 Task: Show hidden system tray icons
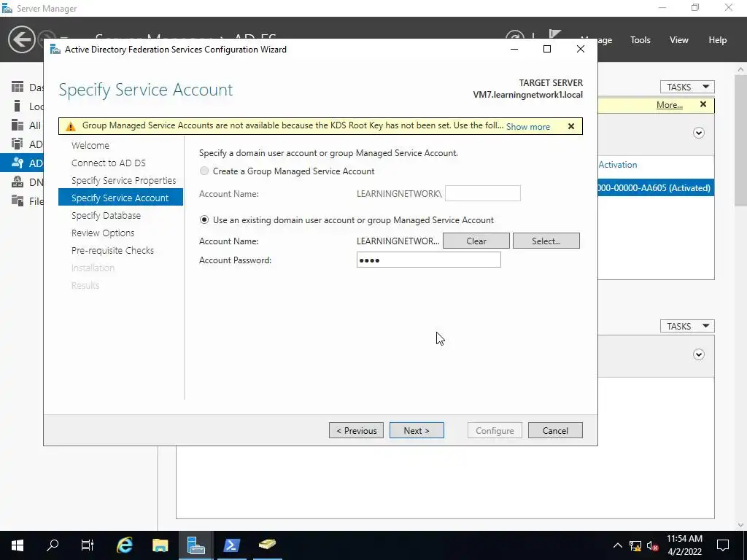click(x=617, y=545)
